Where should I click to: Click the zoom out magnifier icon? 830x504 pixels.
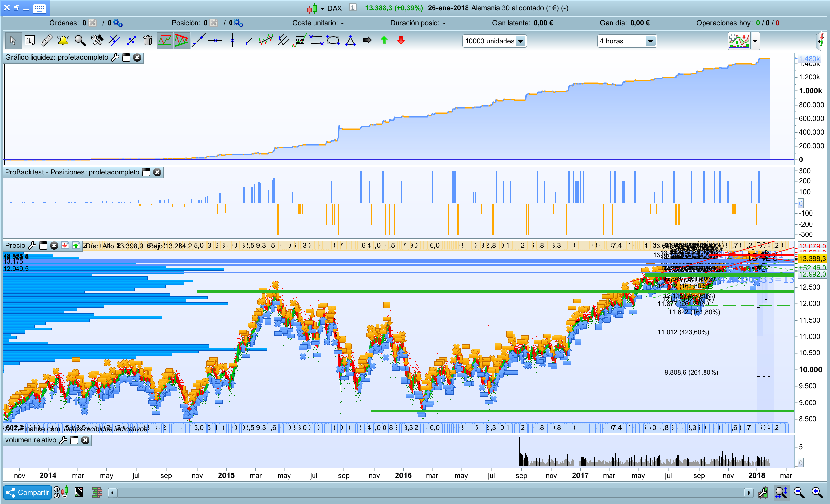tap(799, 493)
